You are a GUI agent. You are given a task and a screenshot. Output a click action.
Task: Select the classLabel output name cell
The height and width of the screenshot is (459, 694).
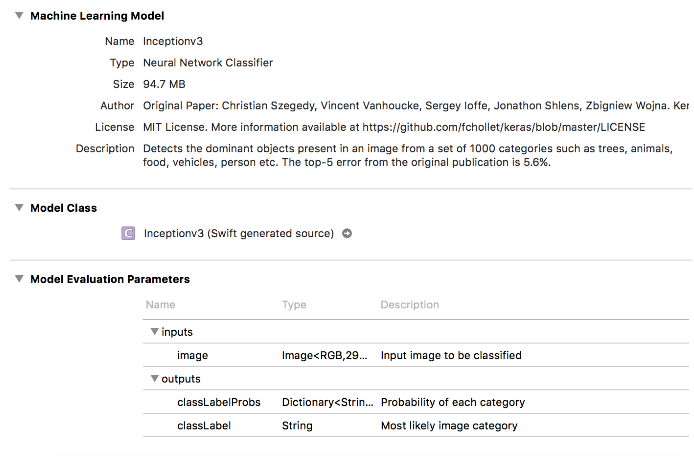click(204, 426)
